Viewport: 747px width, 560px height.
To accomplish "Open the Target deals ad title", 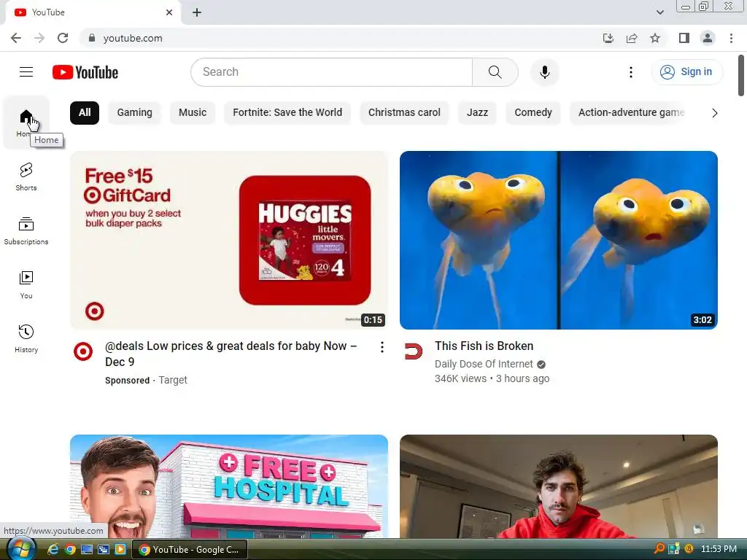I will (231, 354).
